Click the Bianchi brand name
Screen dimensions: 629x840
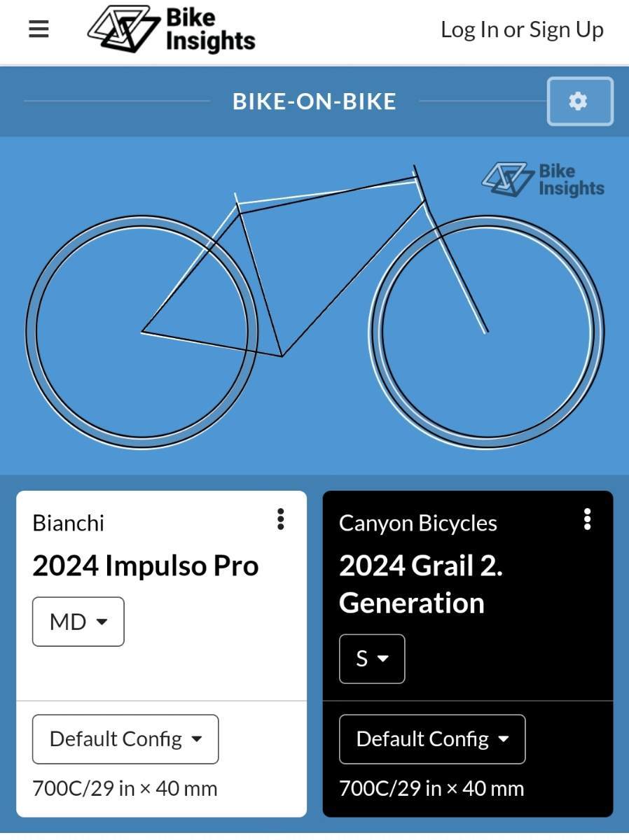click(69, 523)
